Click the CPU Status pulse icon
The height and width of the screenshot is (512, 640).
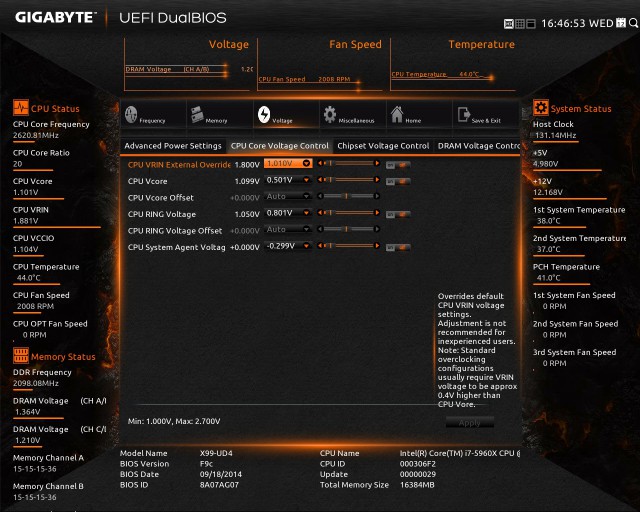[20, 108]
